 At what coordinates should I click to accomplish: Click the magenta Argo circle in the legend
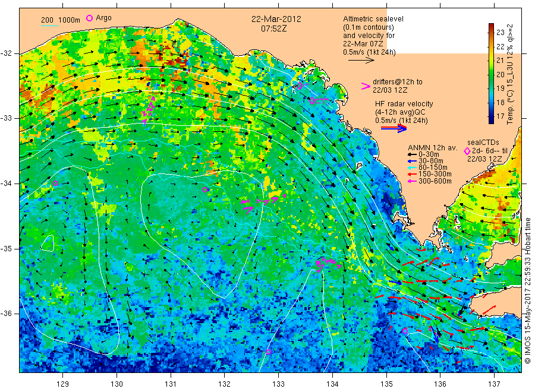(x=89, y=18)
